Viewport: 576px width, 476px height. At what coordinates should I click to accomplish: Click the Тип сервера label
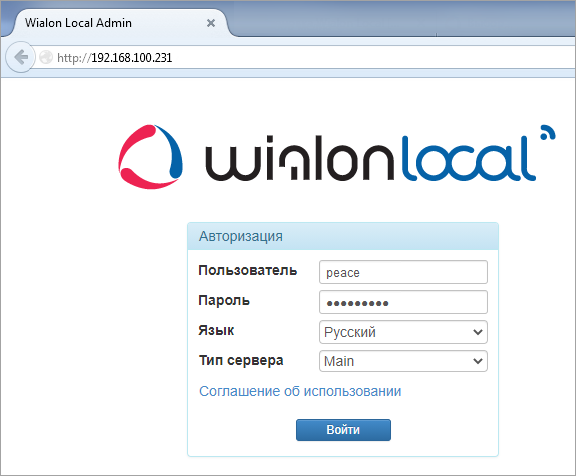click(x=241, y=360)
